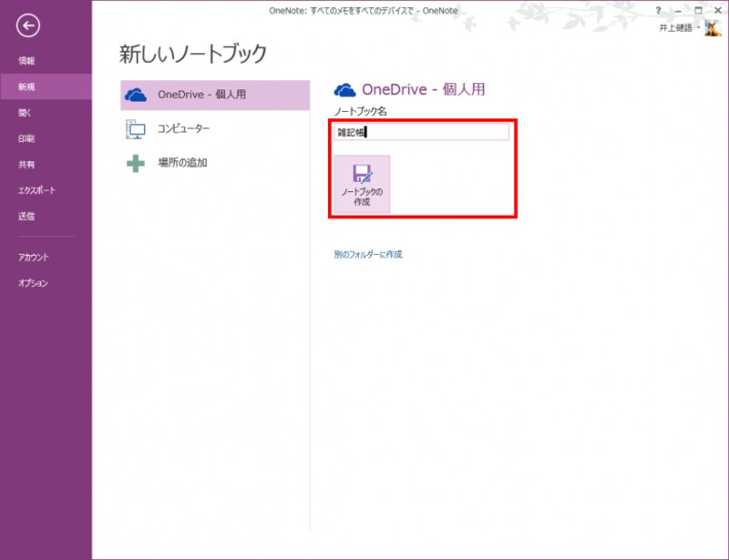Click 場所の追加 to add a place
The image size is (729, 560).
pyautogui.click(x=215, y=163)
